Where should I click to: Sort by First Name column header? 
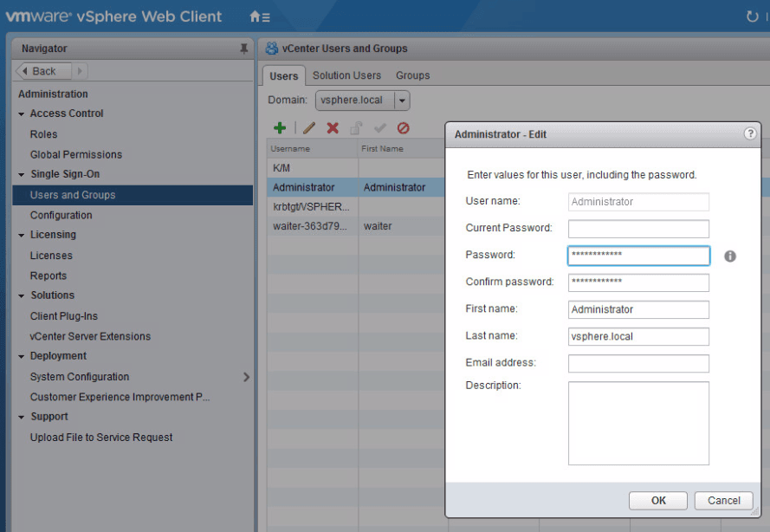click(x=402, y=148)
